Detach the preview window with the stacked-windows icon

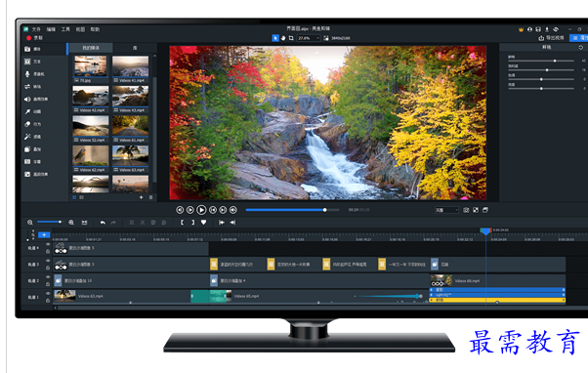click(485, 210)
